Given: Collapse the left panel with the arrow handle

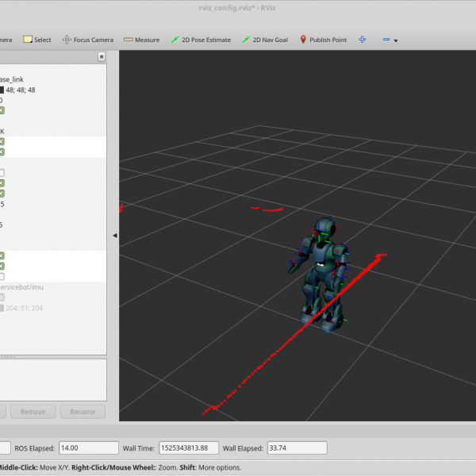Looking at the screenshot, I should point(115,236).
